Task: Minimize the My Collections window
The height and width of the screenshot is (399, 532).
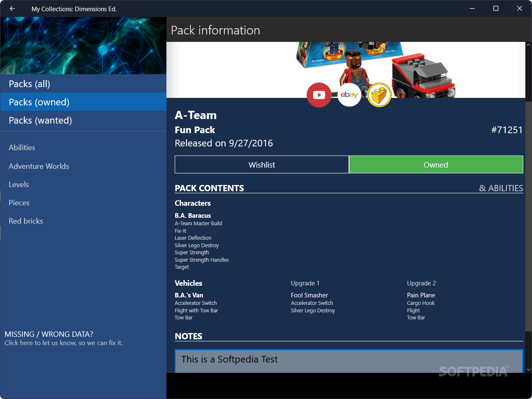Action: [472, 8]
